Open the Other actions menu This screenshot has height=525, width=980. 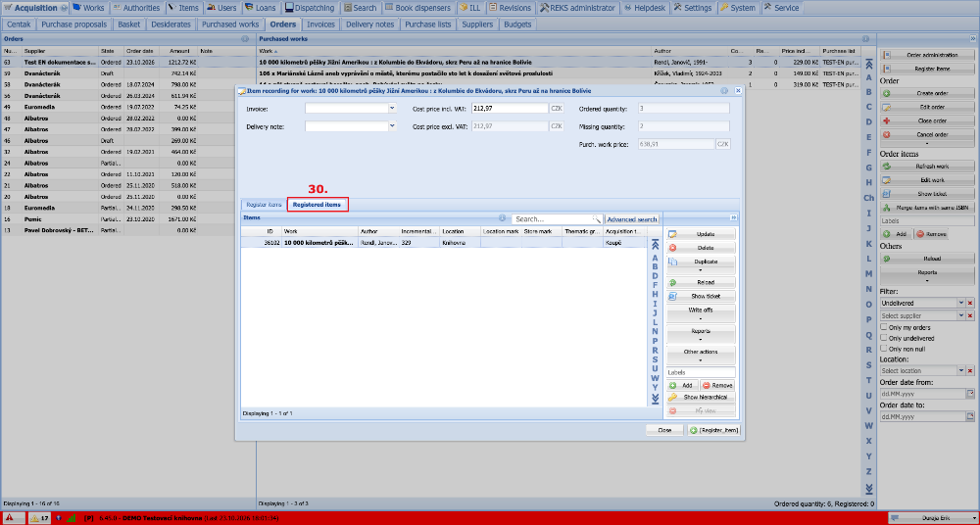coord(700,355)
